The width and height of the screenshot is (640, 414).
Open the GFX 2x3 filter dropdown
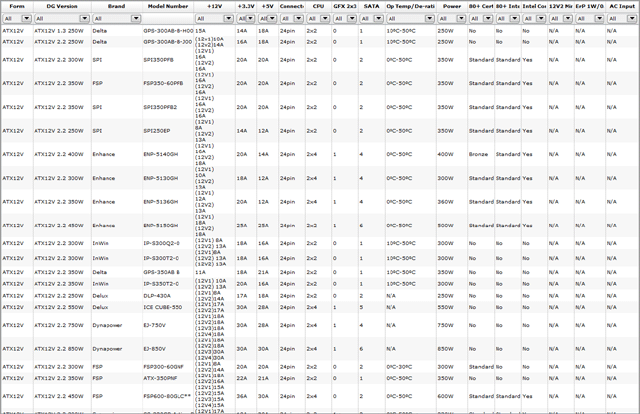(x=345, y=18)
